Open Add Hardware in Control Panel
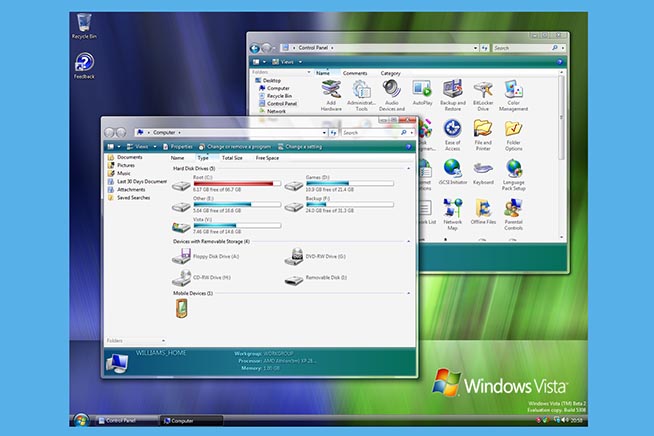Image resolution: width=654 pixels, height=436 pixels. (x=331, y=95)
